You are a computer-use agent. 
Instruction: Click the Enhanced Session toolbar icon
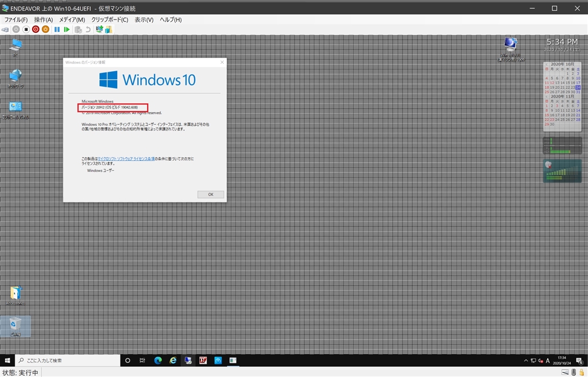[99, 29]
